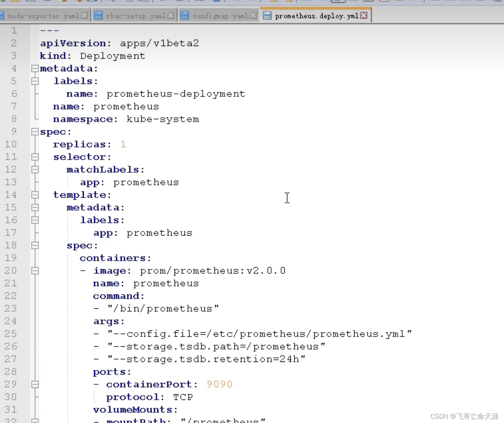Collapse the top-level metadata block on line 4
Viewport: 504px width, 423px height.
click(x=35, y=68)
